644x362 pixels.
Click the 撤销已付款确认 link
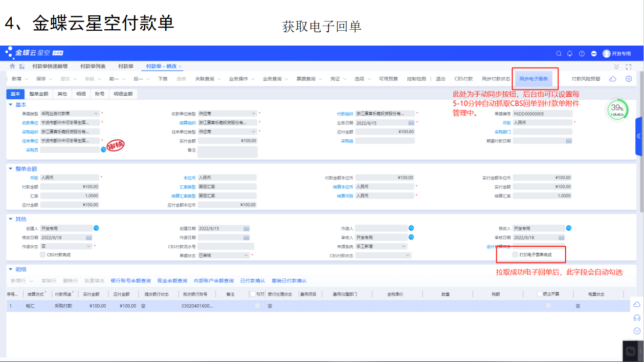coord(289,281)
